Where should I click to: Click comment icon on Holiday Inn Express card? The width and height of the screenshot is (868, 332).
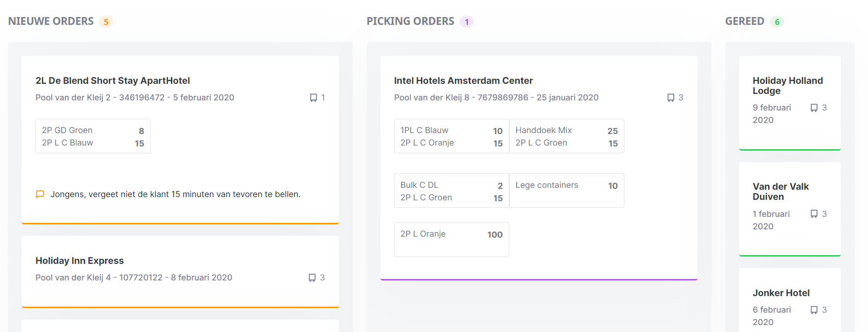point(312,278)
